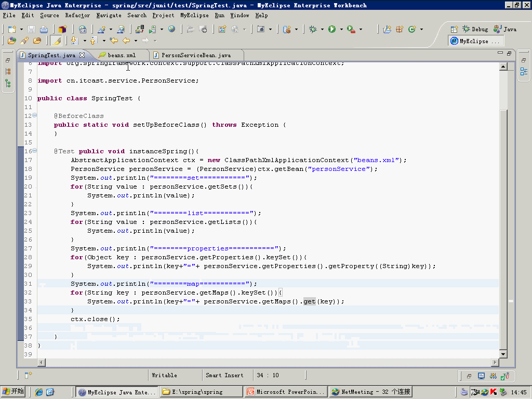Switch to the Java perspective
532x399 pixels.
coord(505,29)
